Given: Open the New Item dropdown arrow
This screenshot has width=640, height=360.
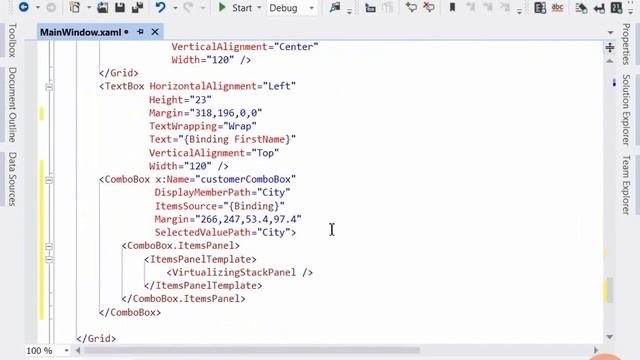Looking at the screenshot, I should tap(89, 7).
